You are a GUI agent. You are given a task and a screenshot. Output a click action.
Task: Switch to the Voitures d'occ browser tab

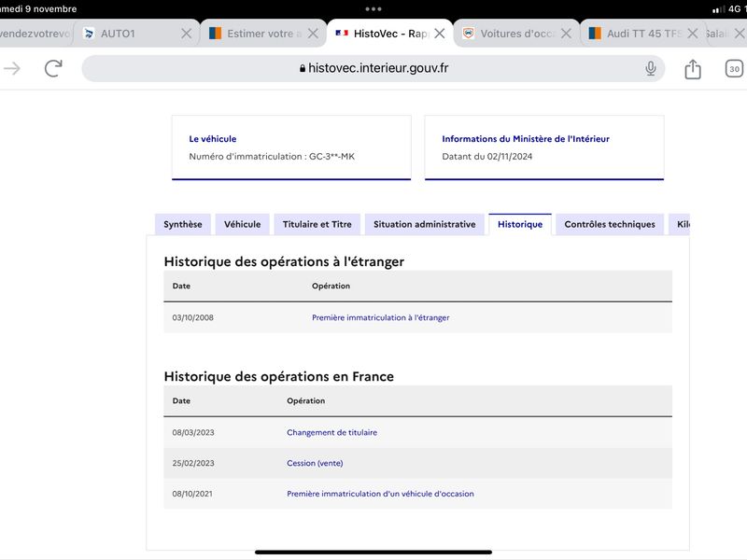click(x=517, y=34)
